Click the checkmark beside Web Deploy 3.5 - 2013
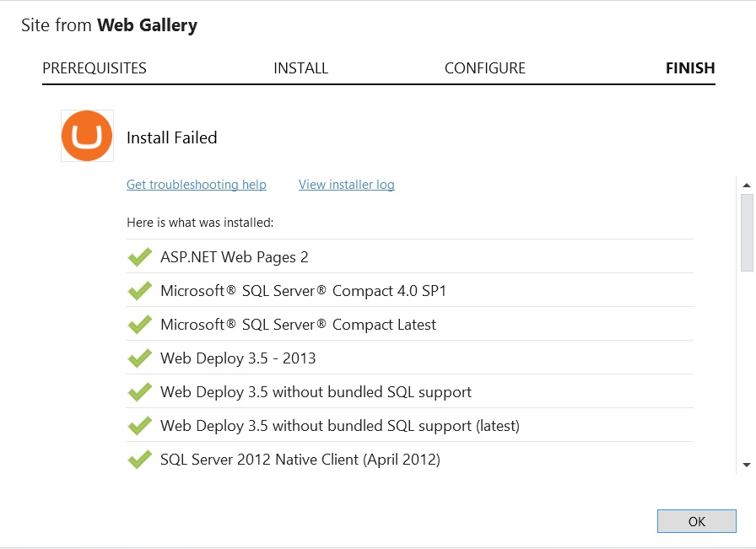The height and width of the screenshot is (549, 756). pyautogui.click(x=140, y=358)
